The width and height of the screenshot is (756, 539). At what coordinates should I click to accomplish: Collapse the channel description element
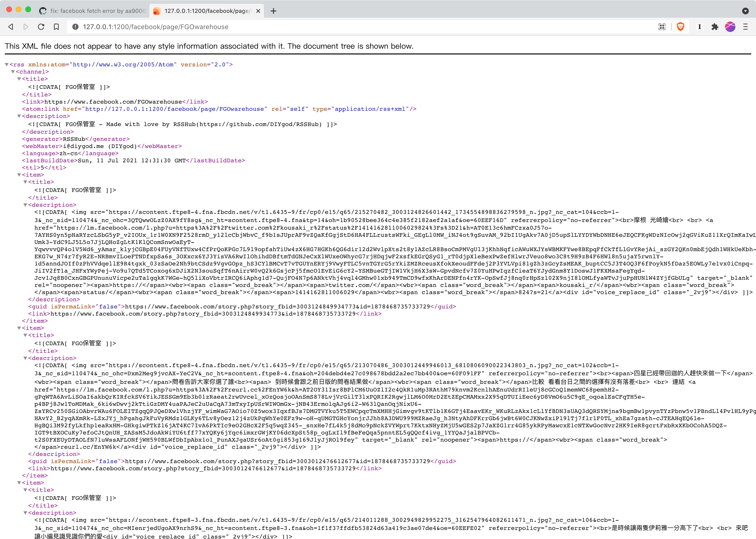click(19, 116)
